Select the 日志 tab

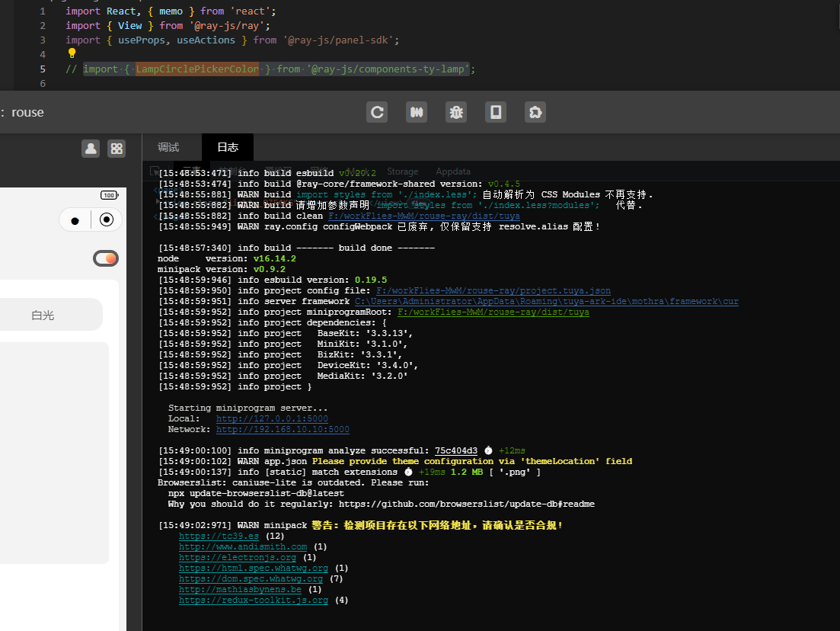tap(228, 147)
